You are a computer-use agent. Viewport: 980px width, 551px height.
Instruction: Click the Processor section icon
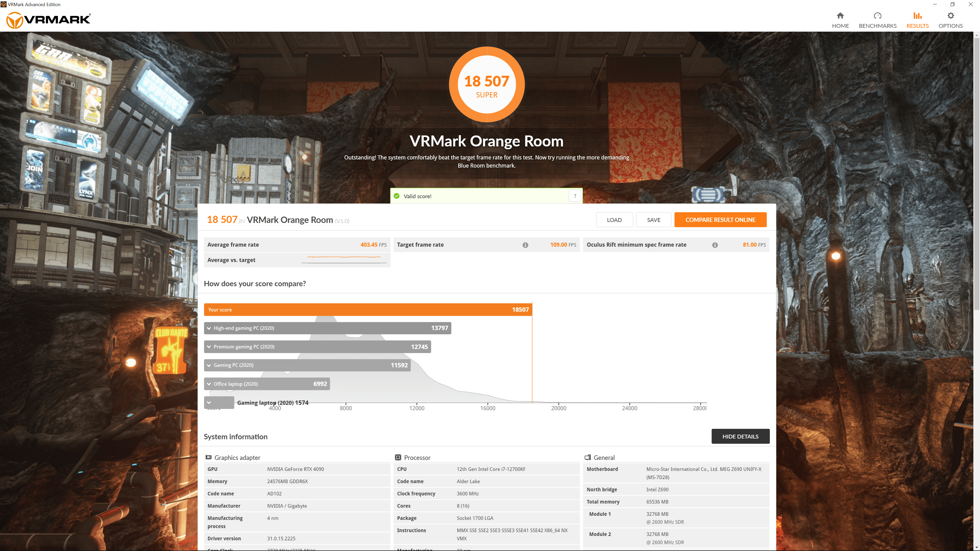click(x=398, y=457)
